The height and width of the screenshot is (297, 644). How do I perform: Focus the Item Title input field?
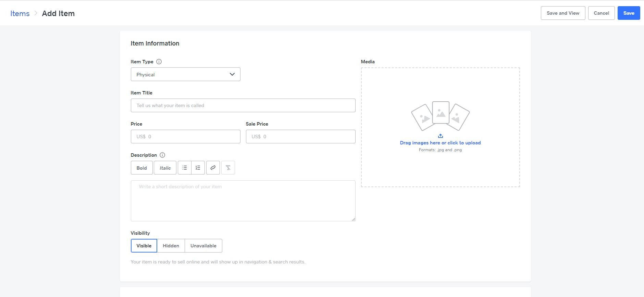(x=243, y=105)
